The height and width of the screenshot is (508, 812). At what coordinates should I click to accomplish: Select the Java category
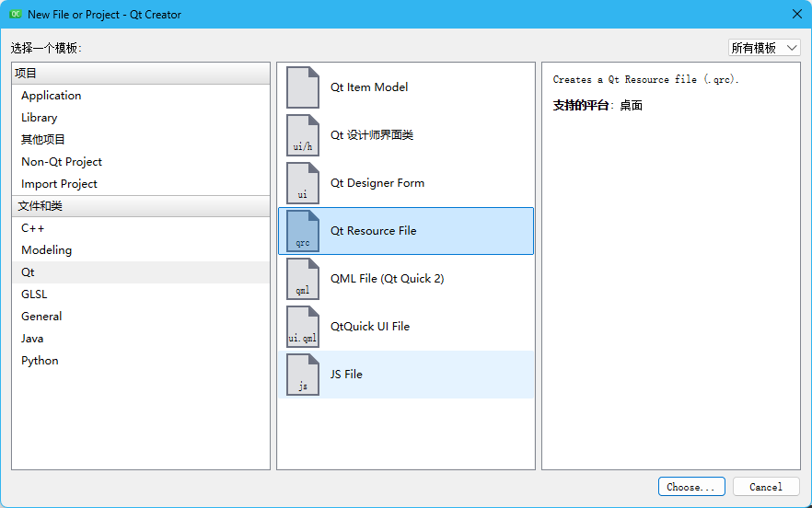click(140, 339)
